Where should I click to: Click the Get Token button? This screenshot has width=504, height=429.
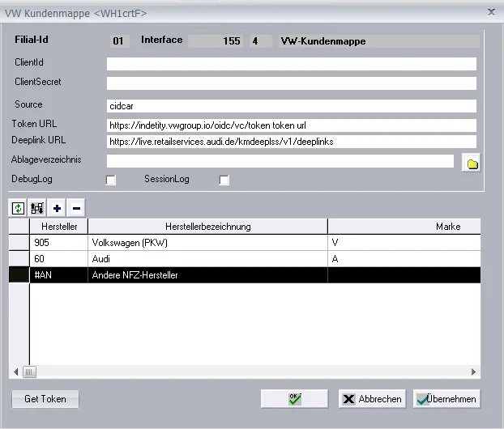point(45,399)
